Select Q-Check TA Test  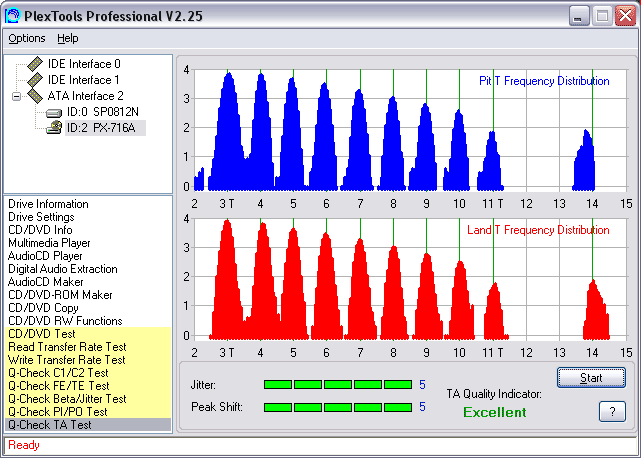point(88,425)
